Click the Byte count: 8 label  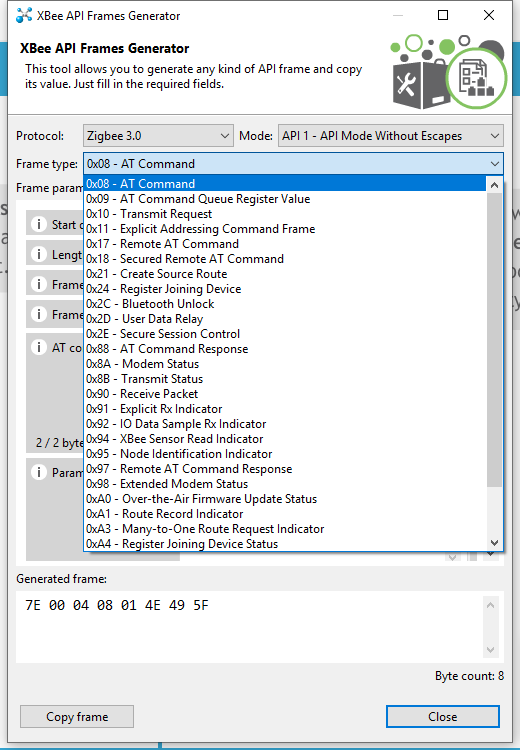click(x=469, y=676)
